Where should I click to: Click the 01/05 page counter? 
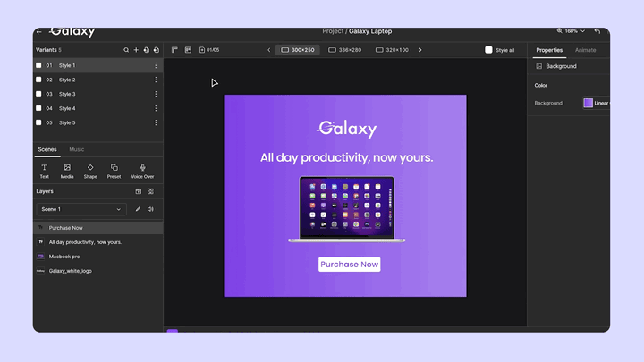coord(209,50)
